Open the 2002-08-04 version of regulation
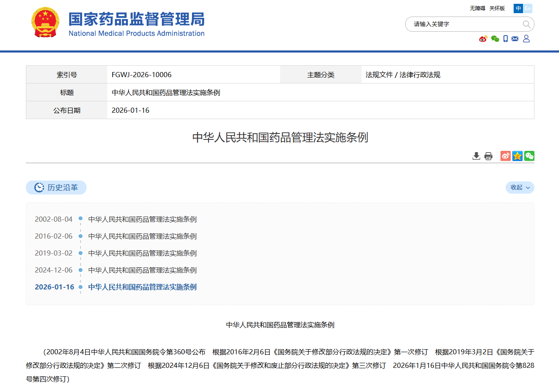This screenshot has height=392, width=559. tap(142, 219)
